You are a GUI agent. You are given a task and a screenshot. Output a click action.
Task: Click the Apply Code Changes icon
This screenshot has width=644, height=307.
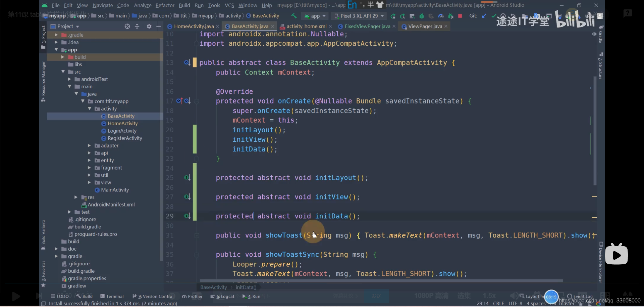point(412,16)
